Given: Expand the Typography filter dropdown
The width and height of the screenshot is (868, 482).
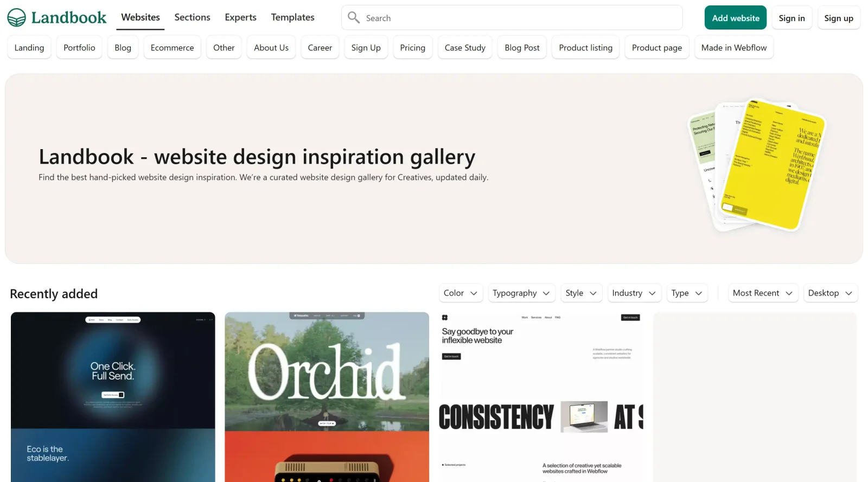Looking at the screenshot, I should tap(521, 293).
